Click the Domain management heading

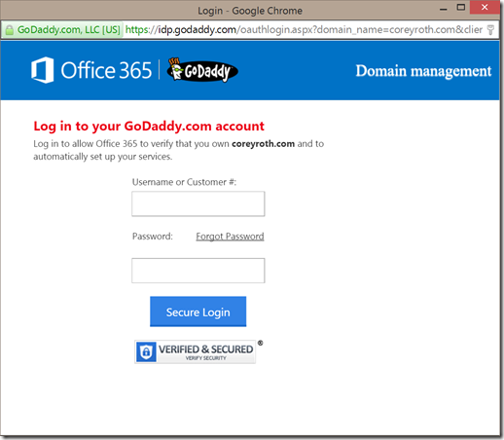(x=423, y=71)
